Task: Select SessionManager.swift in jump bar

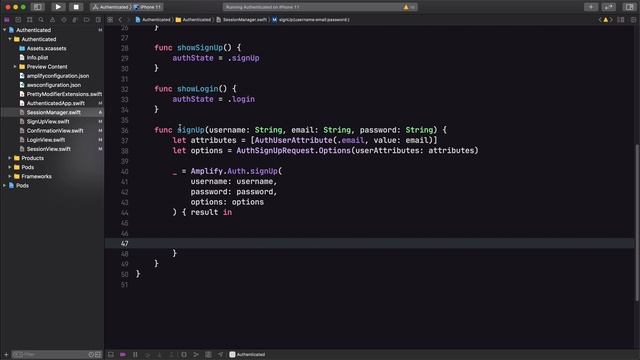Action: pyautogui.click(x=241, y=20)
